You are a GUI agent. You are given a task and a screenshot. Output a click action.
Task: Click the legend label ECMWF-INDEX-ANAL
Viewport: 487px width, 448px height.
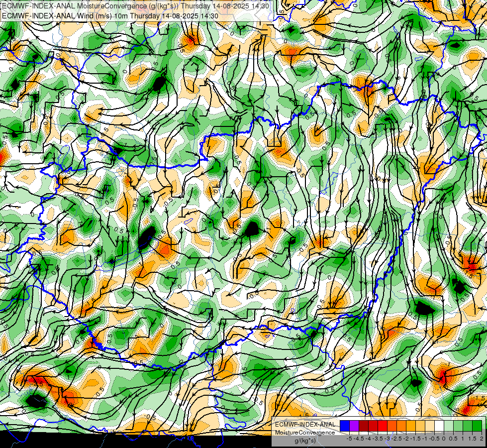(305, 425)
